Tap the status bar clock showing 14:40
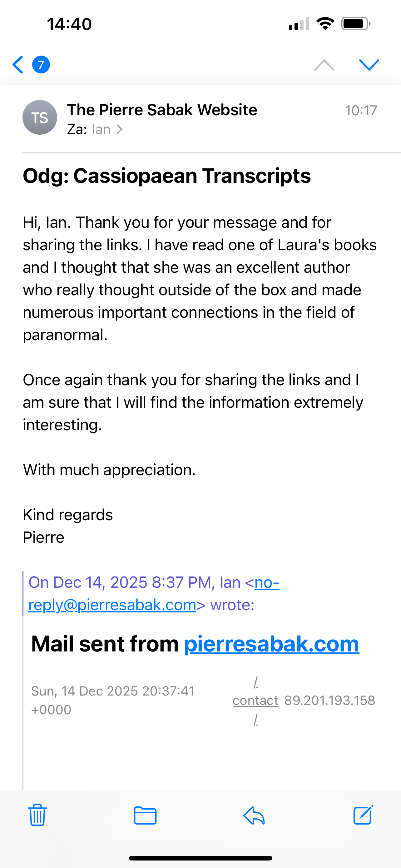 (69, 24)
